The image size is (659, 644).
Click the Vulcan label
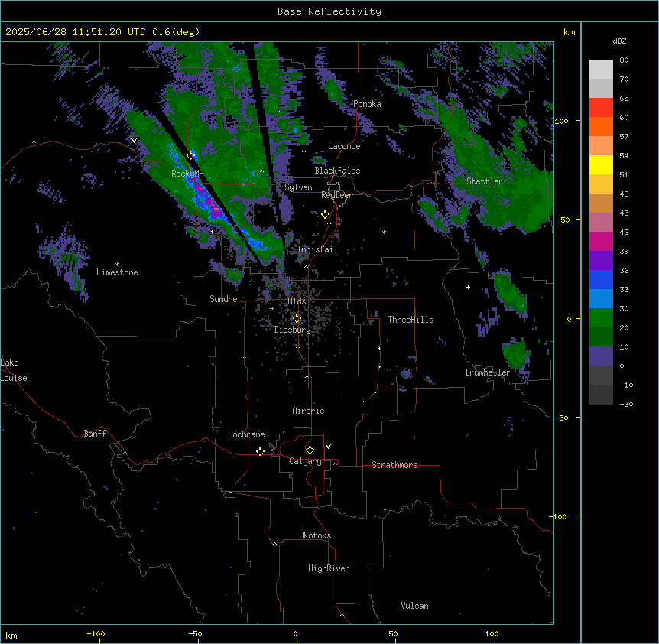point(414,606)
